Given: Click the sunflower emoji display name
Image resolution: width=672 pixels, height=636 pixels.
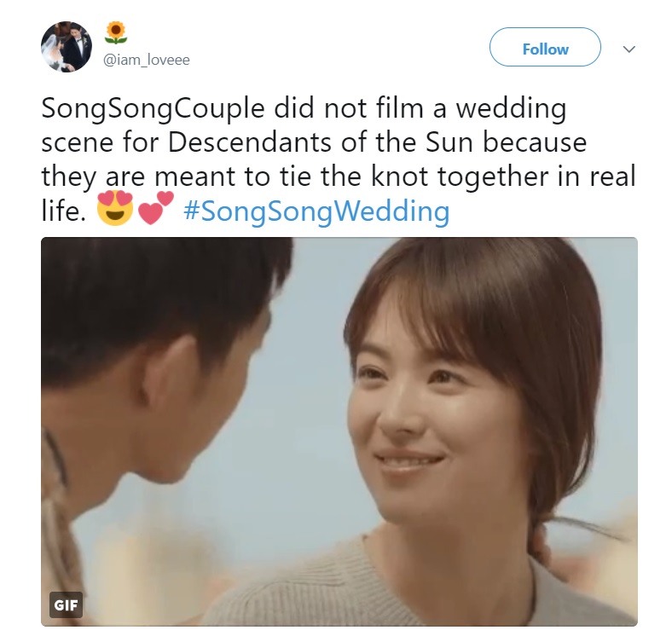Looking at the screenshot, I should pyautogui.click(x=116, y=33).
